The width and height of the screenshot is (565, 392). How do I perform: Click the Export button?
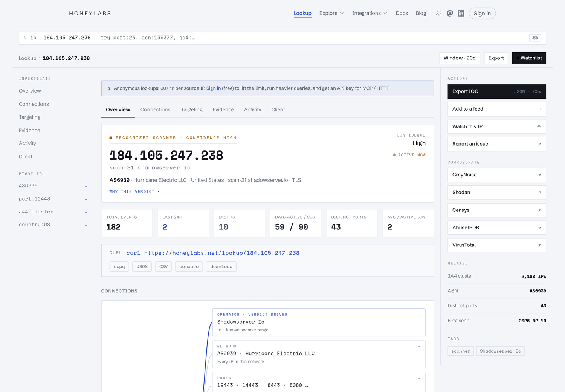coord(496,58)
